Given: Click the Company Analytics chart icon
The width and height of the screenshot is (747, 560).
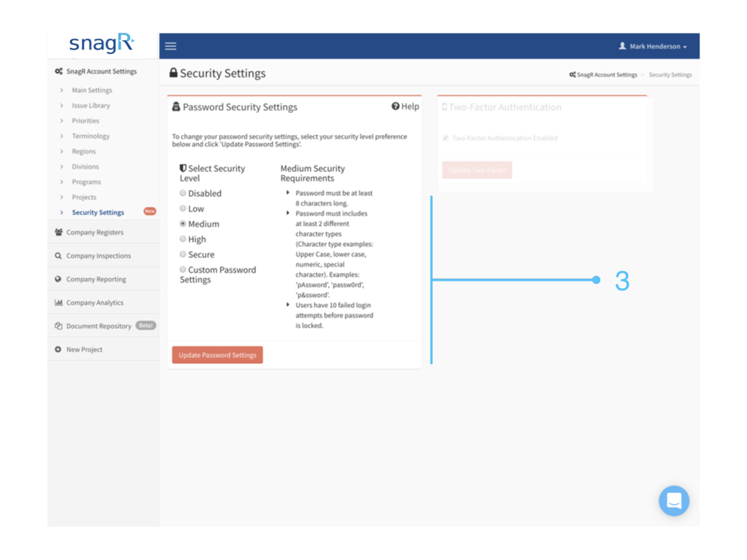Looking at the screenshot, I should (58, 303).
